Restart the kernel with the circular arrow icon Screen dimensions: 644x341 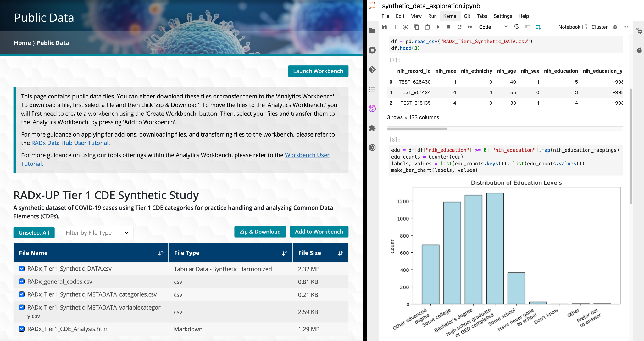459,27
